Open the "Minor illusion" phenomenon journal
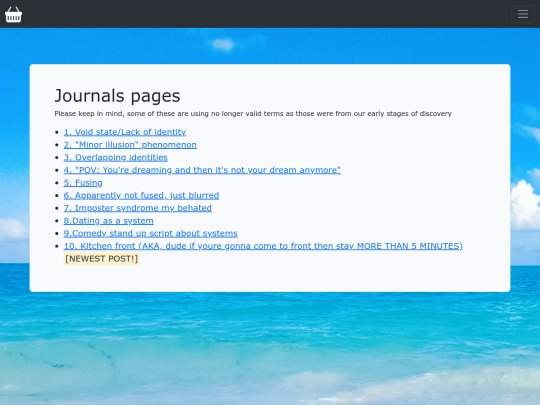This screenshot has height=405, width=540. 130,145
